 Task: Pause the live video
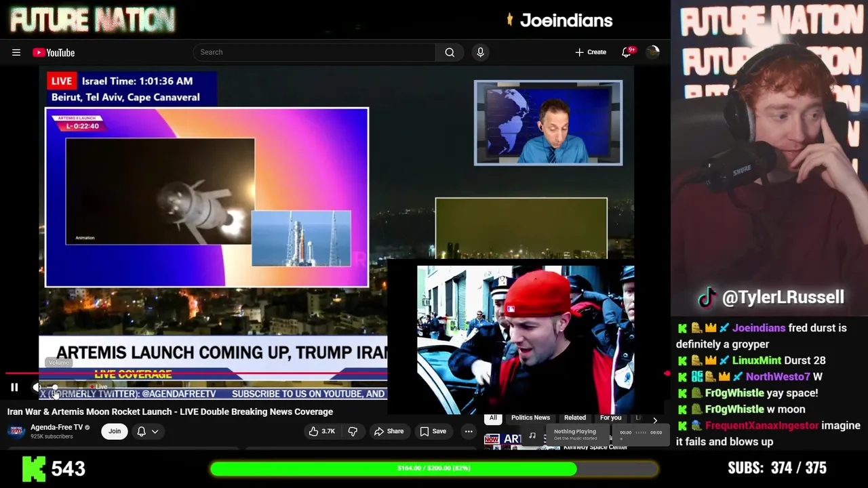click(x=14, y=388)
